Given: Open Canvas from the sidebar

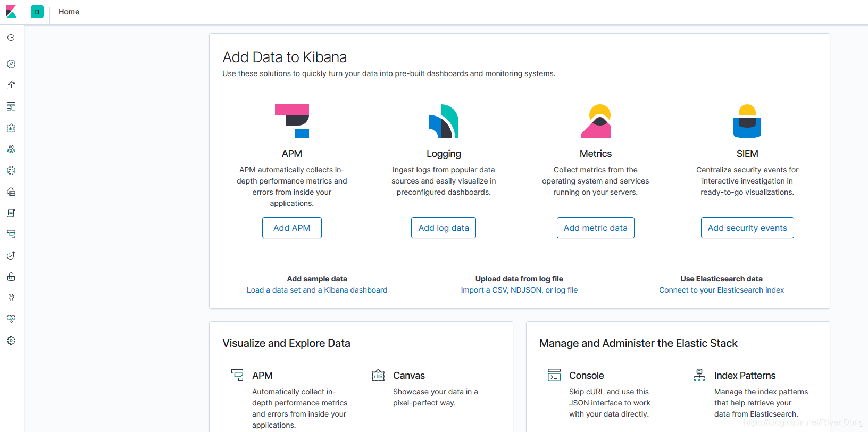Looking at the screenshot, I should (11, 128).
